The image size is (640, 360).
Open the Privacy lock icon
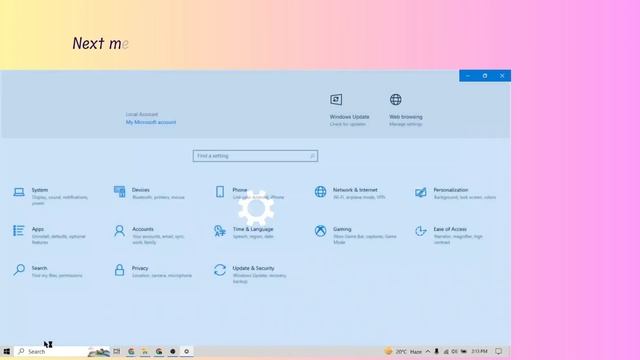point(119,270)
